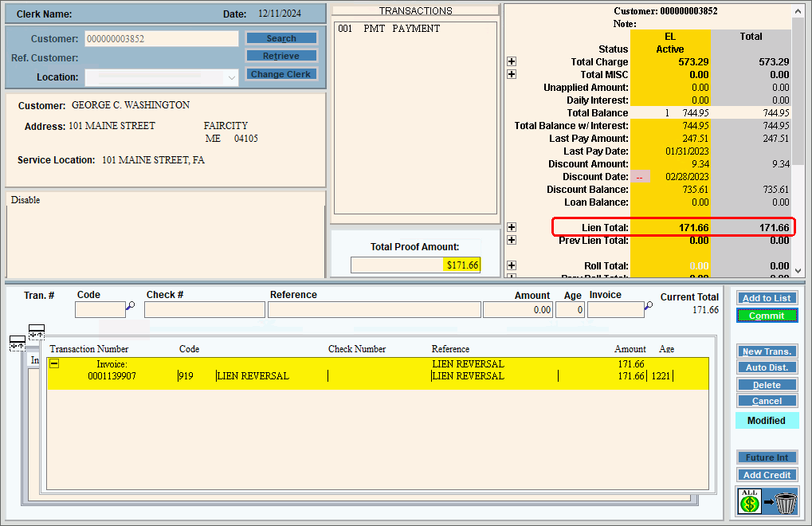Click the Check Number column header in the grid
812x526 pixels.
(x=357, y=349)
